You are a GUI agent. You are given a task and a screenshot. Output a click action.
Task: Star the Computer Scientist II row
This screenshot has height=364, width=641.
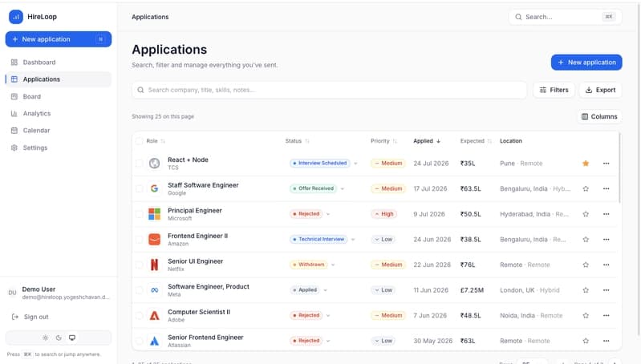click(586, 315)
